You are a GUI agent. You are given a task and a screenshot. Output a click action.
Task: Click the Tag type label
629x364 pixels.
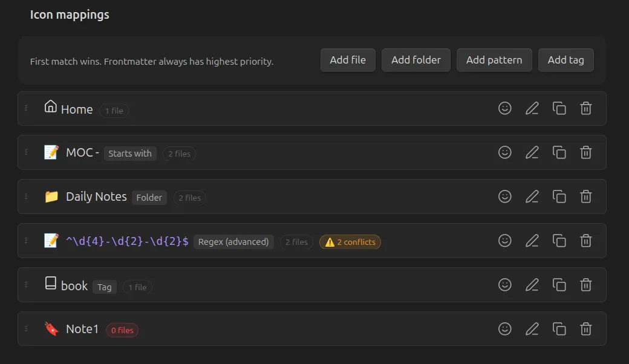pyautogui.click(x=104, y=287)
